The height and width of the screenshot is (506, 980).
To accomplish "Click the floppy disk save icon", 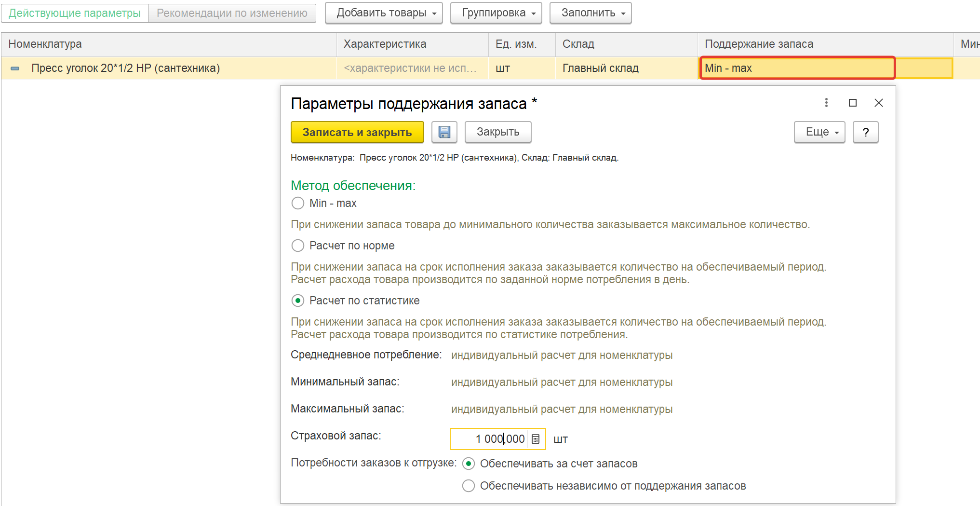I will 444,132.
